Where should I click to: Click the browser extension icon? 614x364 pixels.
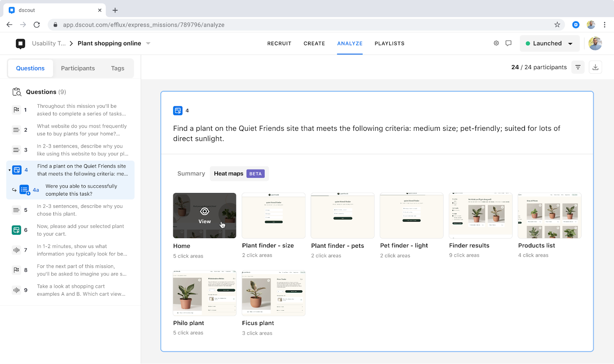[x=576, y=25]
